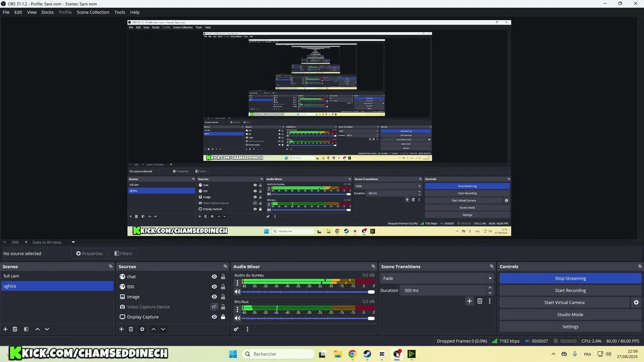Zoom in preview with plus icon
This screenshot has width=644, height=362.
click(x=26, y=242)
